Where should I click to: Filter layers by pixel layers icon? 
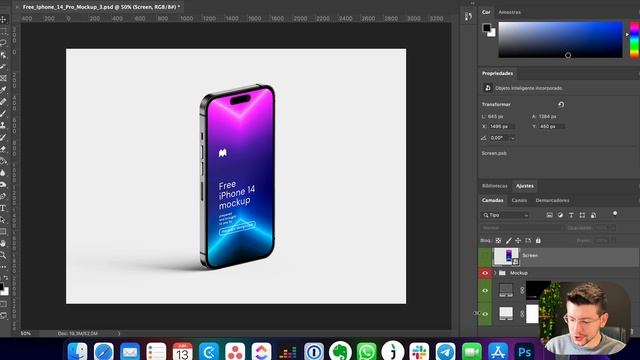click(549, 215)
